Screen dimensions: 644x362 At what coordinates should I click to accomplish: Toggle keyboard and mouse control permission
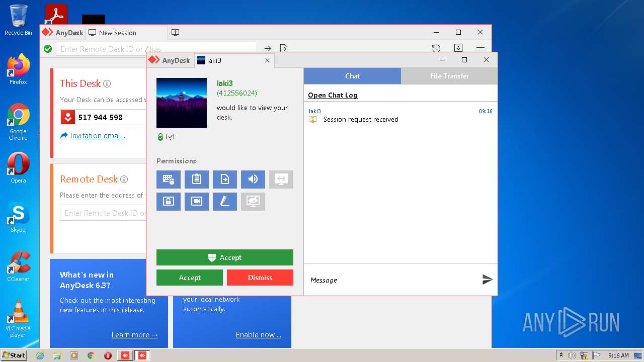(x=169, y=179)
